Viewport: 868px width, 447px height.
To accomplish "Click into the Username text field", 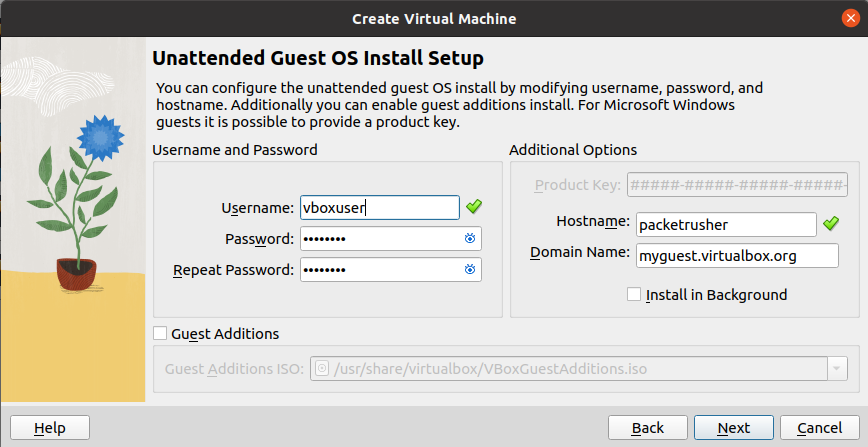I will tap(378, 207).
